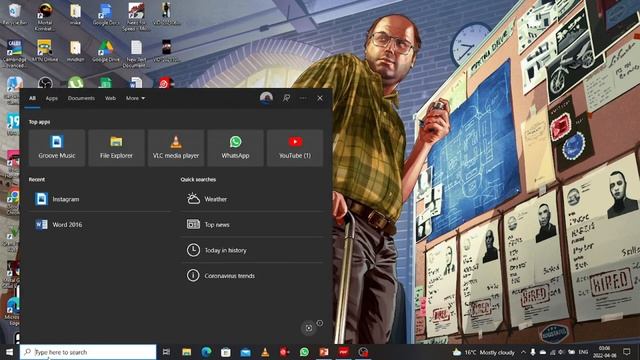Image resolution: width=640 pixels, height=360 pixels.
Task: Open the red PDF app on taskbar
Action: coord(343,352)
